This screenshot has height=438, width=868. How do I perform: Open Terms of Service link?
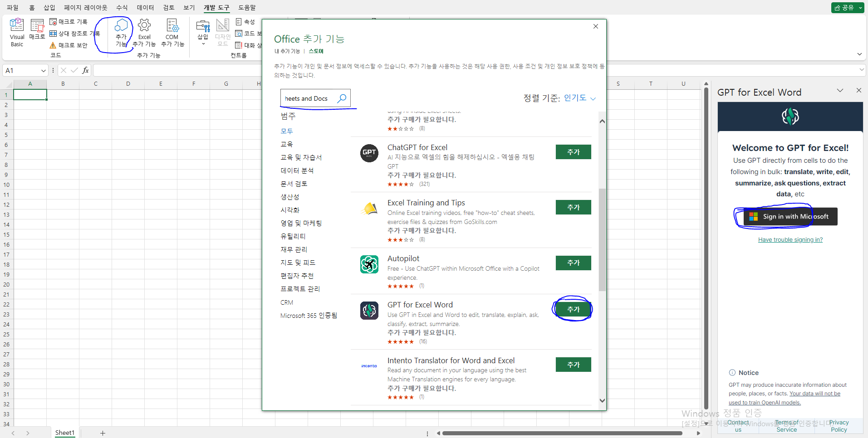click(787, 426)
